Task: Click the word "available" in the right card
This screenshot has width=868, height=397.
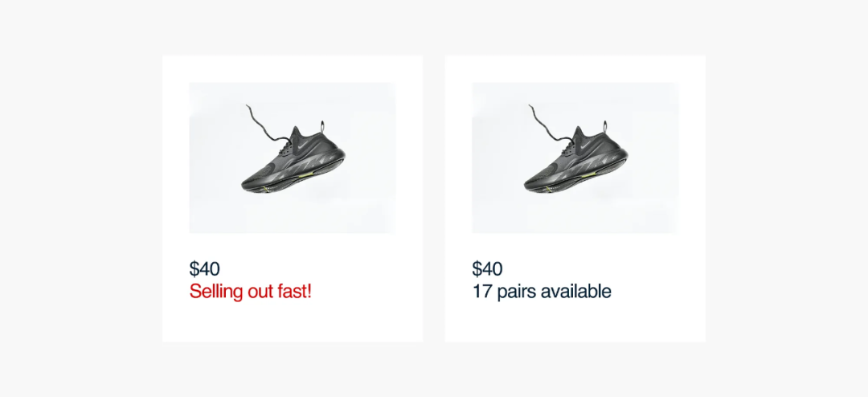Action: tap(575, 292)
